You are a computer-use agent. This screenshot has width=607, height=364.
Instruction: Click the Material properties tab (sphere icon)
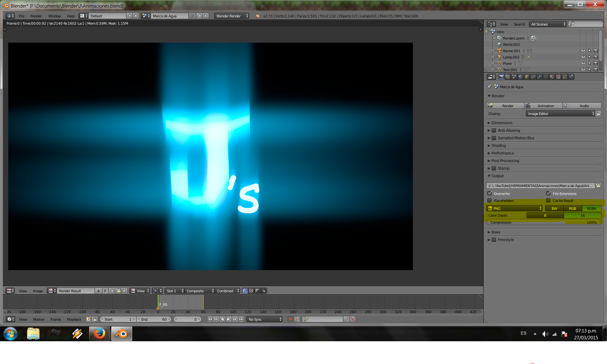click(552, 77)
